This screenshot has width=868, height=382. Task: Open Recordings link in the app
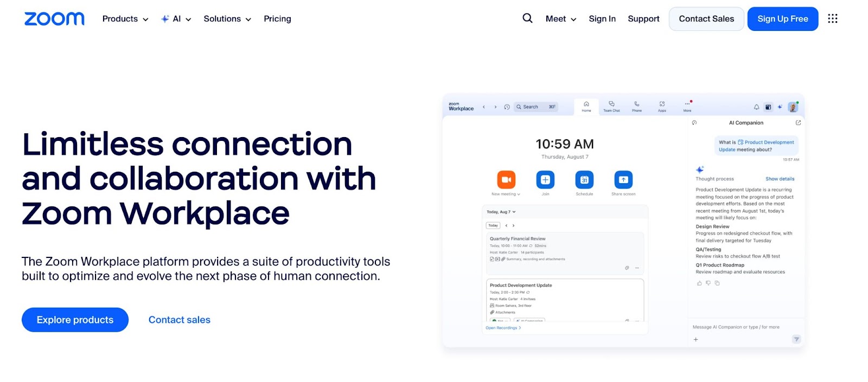[503, 328]
